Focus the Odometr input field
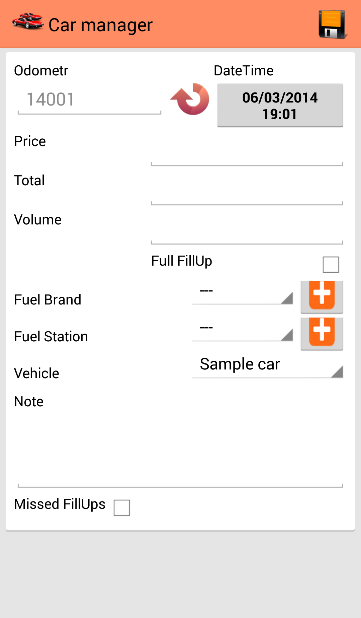 click(89, 100)
